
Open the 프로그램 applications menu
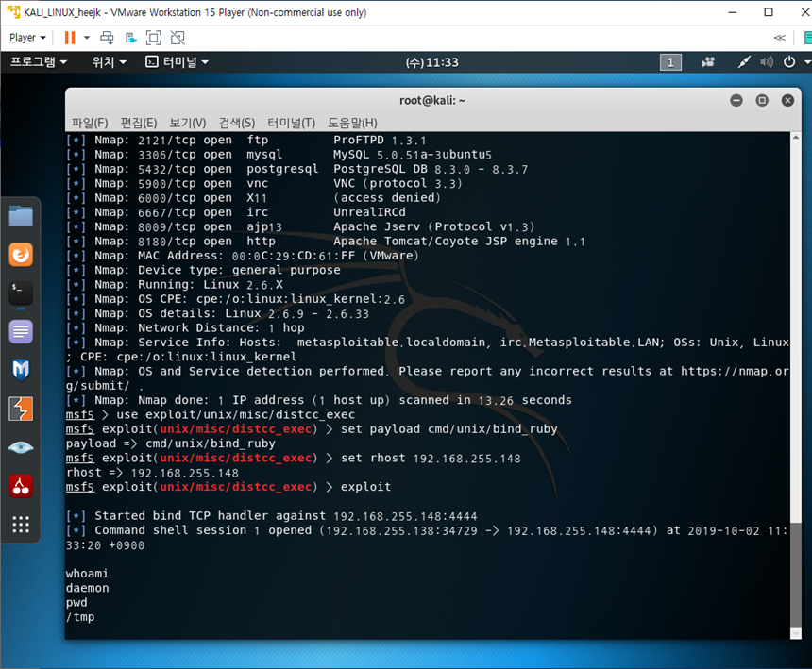pyautogui.click(x=39, y=62)
